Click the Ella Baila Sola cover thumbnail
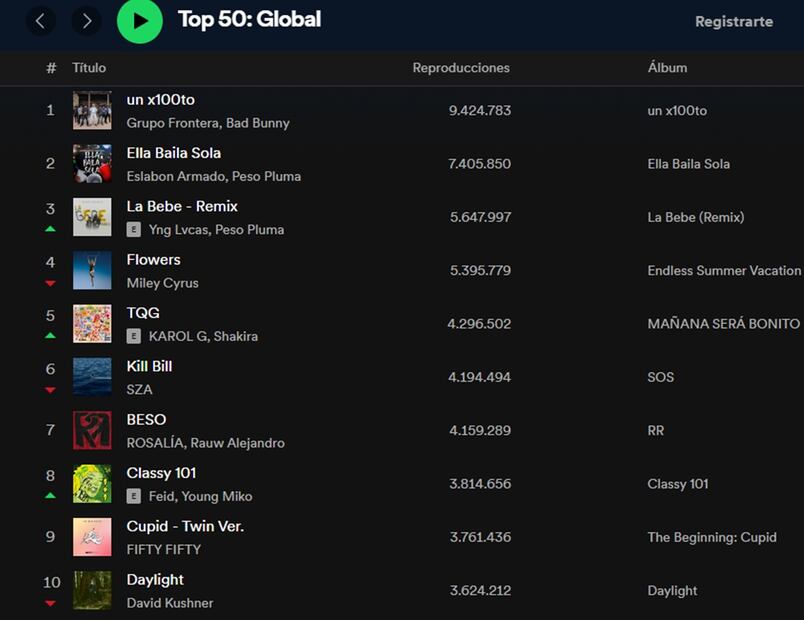This screenshot has width=804, height=620. (x=92, y=163)
